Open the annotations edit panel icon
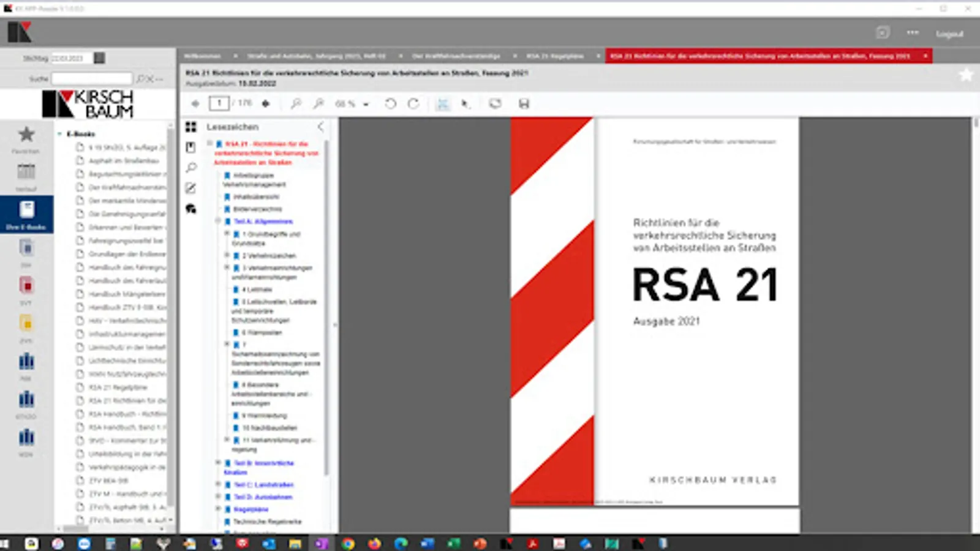The height and width of the screenshot is (551, 980). click(191, 188)
